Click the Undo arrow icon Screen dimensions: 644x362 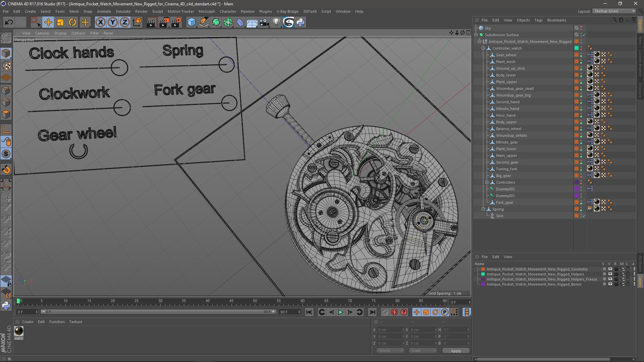point(9,22)
